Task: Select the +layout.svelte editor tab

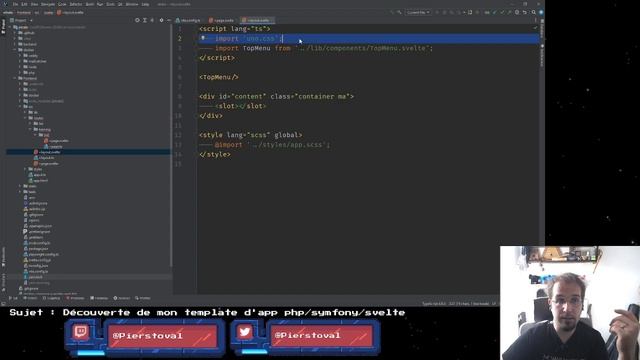Action: point(257,20)
